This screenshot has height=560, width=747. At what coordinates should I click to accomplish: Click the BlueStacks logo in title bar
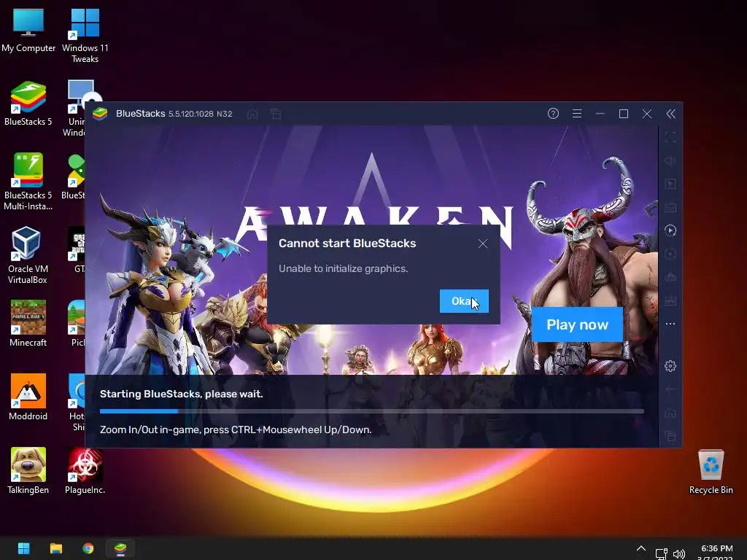coord(100,114)
